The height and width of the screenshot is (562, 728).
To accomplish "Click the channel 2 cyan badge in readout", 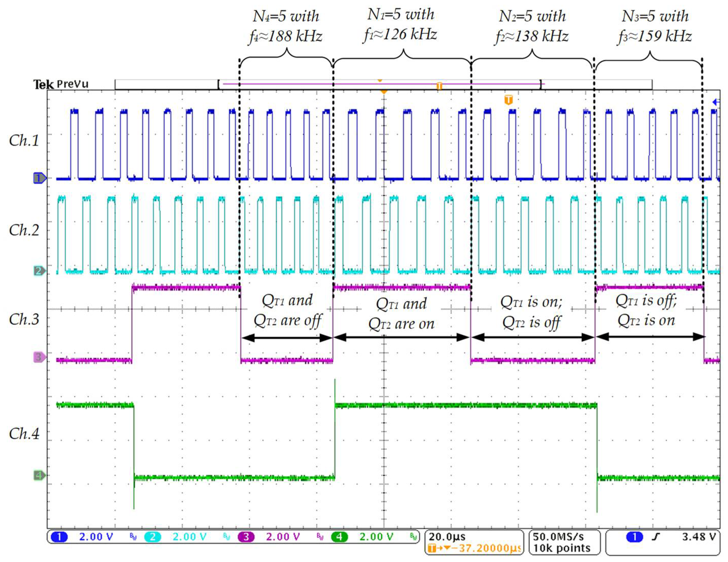I will pyautogui.click(x=152, y=537).
